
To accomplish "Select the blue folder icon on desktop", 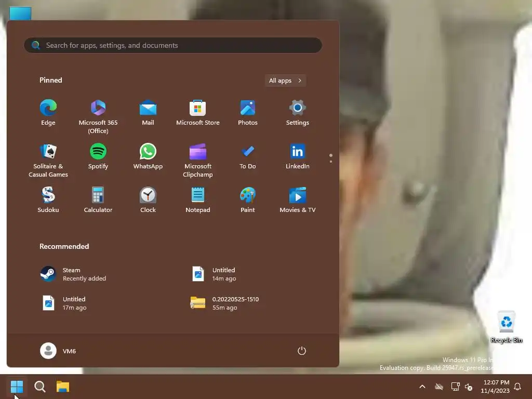I will tap(20, 14).
